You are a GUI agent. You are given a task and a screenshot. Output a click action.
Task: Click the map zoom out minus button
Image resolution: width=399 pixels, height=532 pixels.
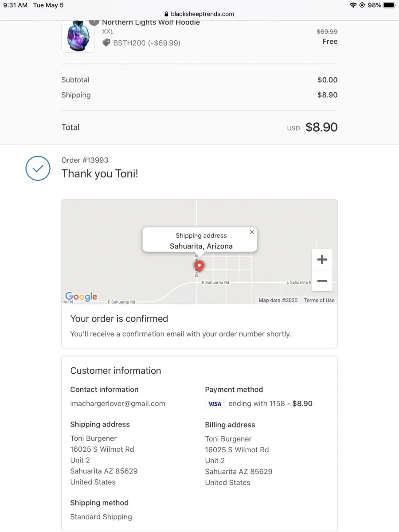point(322,281)
